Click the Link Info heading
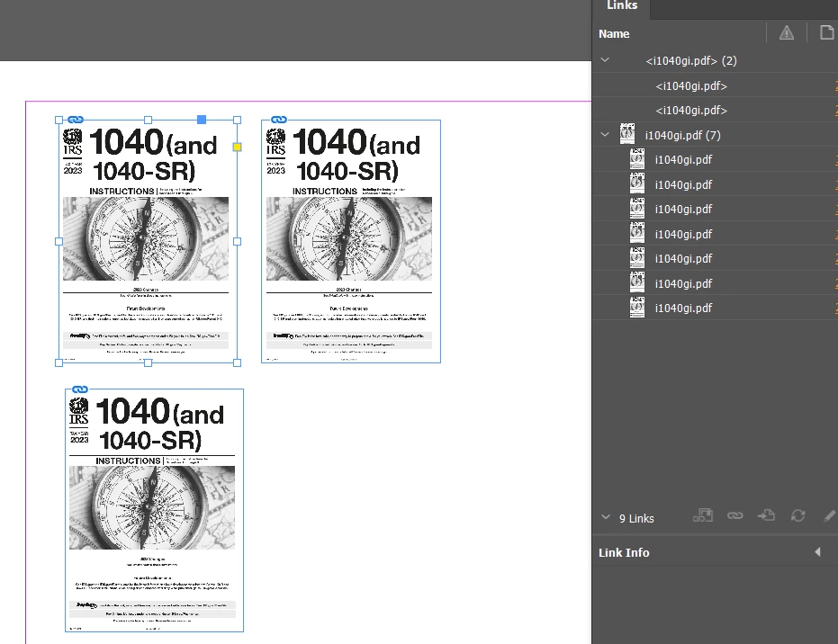838x644 pixels. point(624,552)
